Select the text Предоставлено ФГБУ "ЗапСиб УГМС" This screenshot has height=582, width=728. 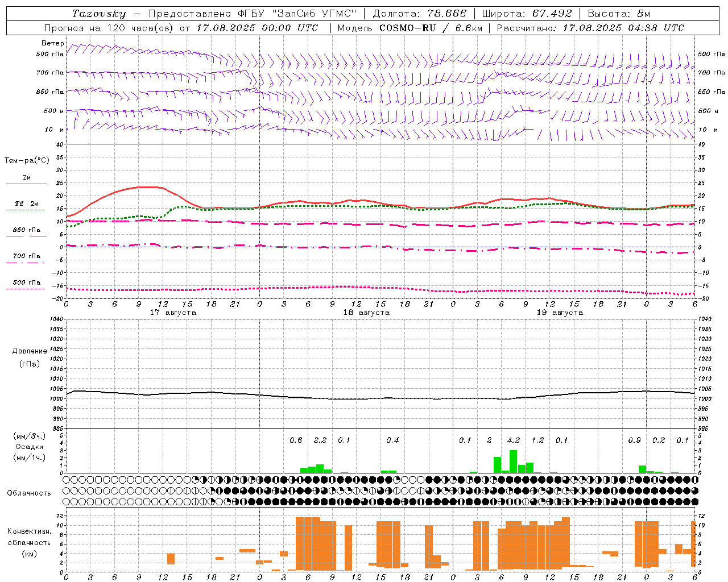(252, 14)
